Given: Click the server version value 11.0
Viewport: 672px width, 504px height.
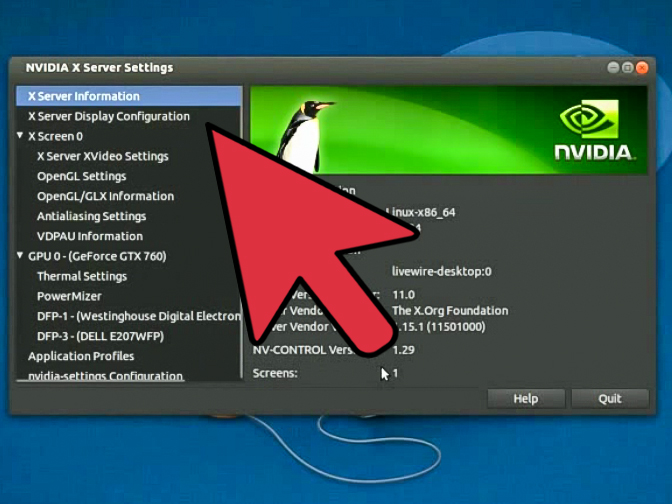Looking at the screenshot, I should 404,295.
